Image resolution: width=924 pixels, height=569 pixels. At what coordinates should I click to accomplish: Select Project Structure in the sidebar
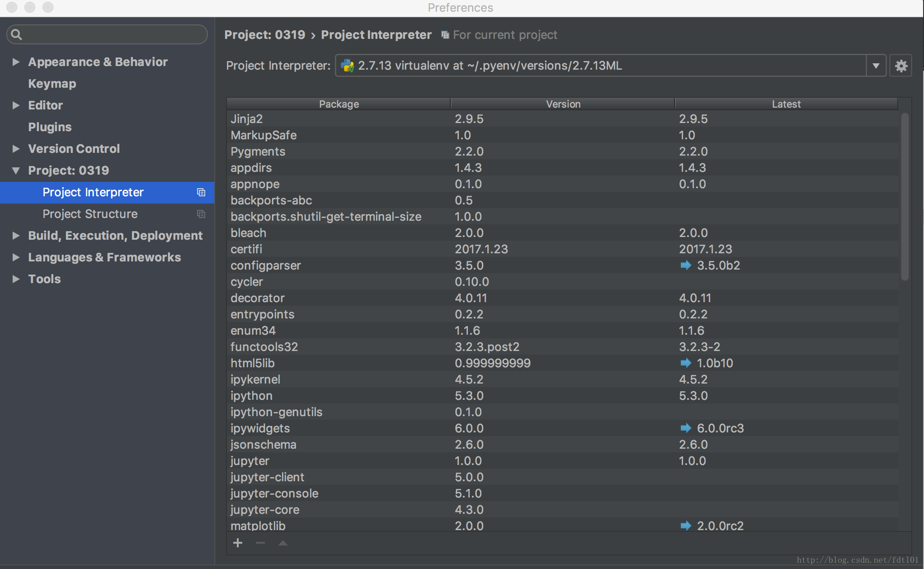click(x=107, y=214)
